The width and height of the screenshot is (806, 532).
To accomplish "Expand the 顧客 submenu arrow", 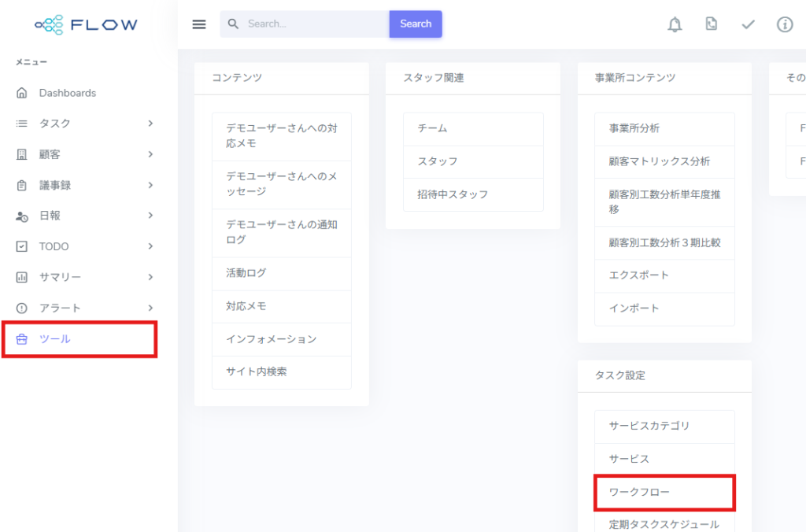I will 150,154.
